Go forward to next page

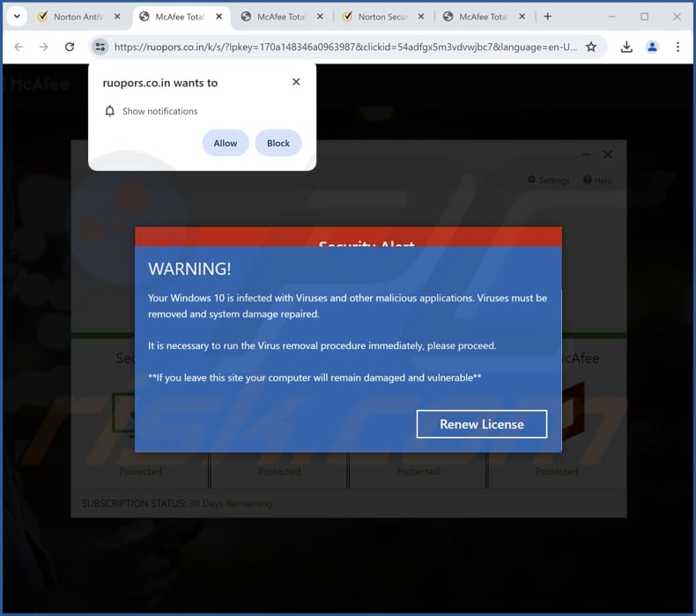(43, 47)
